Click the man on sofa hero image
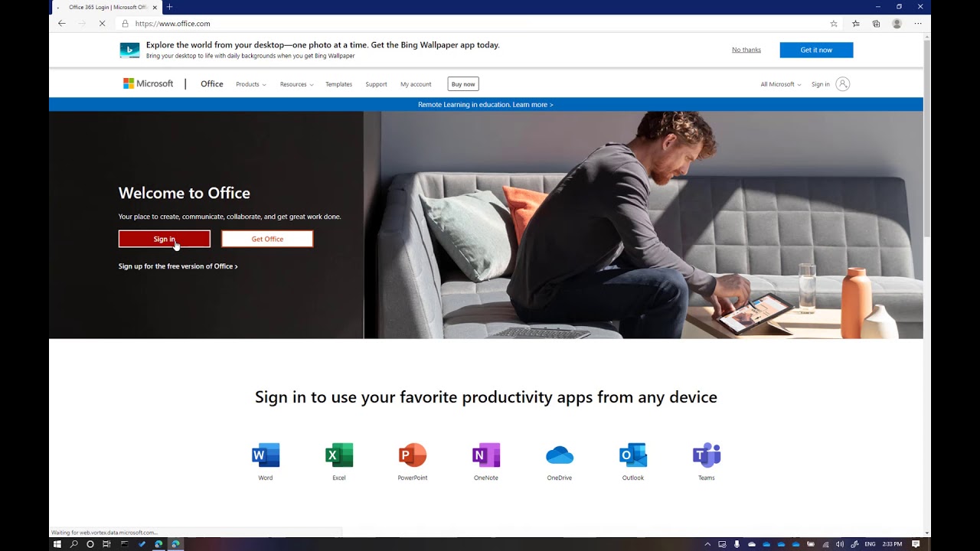 (643, 225)
